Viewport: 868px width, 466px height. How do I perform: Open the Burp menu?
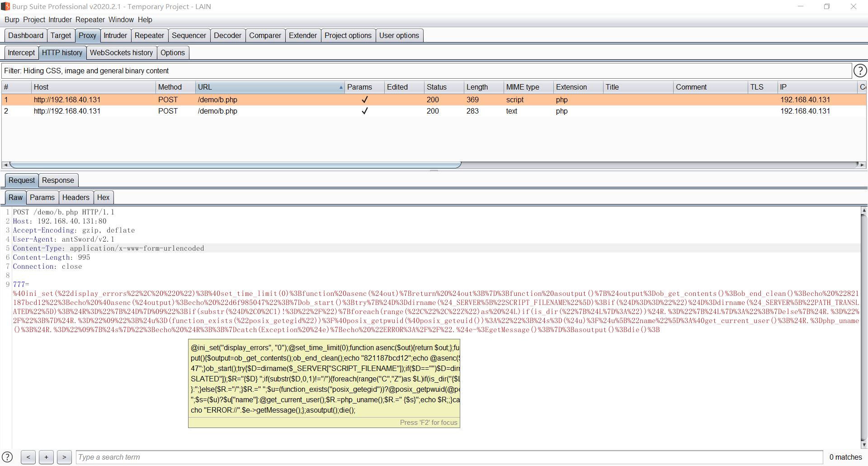point(12,19)
